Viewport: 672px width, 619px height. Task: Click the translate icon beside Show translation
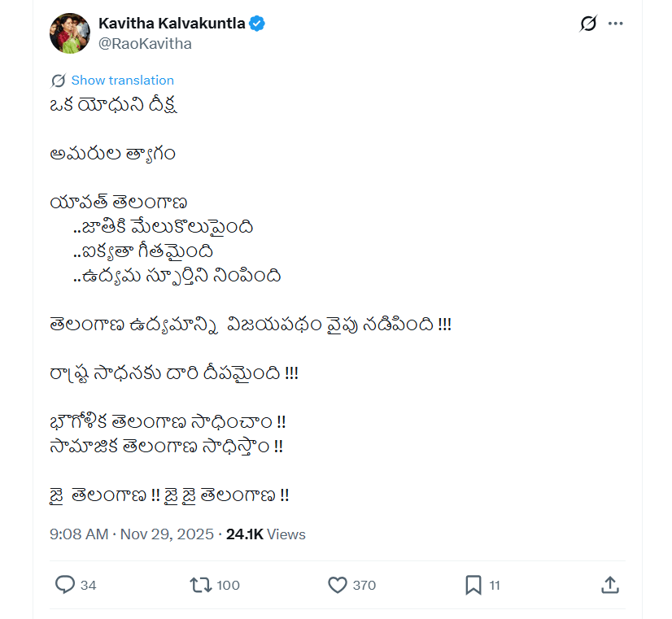coord(55,80)
